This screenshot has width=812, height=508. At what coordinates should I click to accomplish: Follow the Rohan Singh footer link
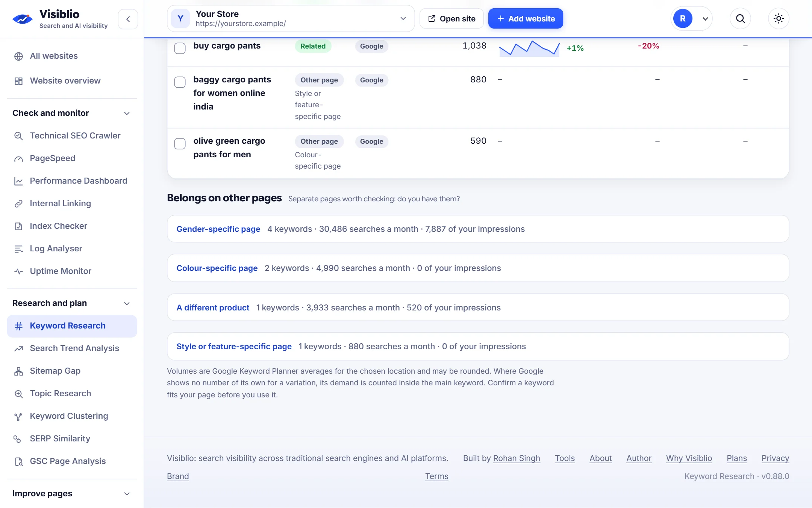point(517,458)
